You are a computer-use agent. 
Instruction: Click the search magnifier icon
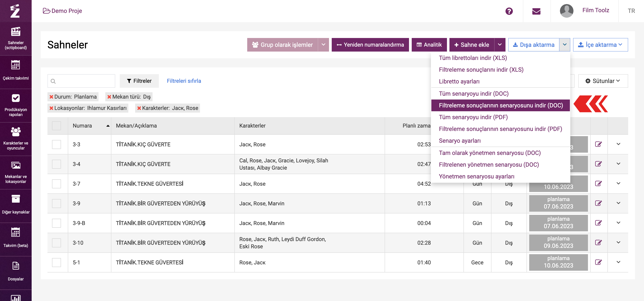pyautogui.click(x=53, y=81)
